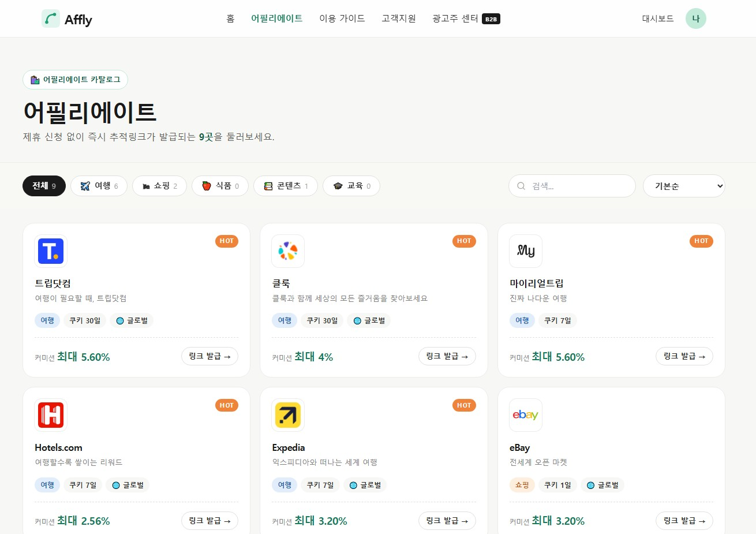Click the 트립닷컴 card title
Viewport: 756px width, 534px height.
point(53,283)
